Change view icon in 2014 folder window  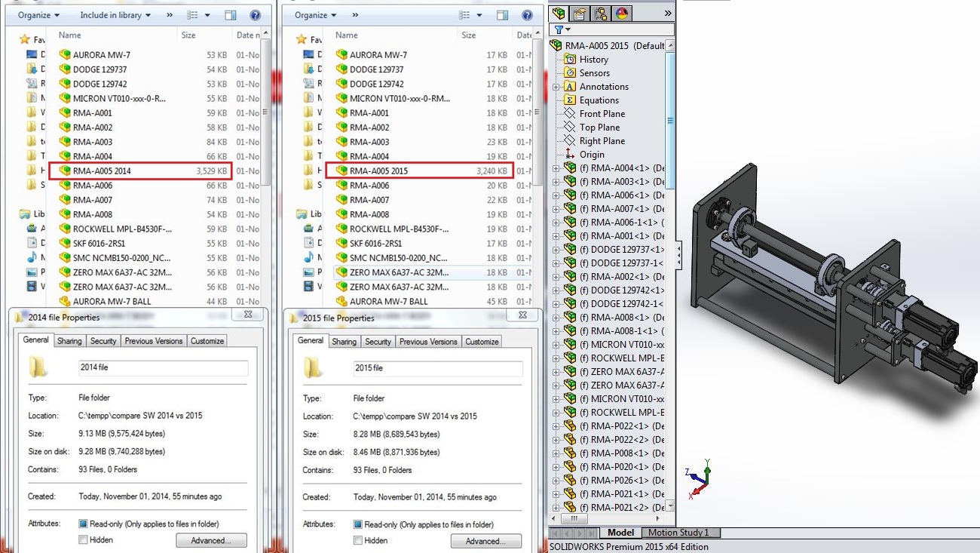(192, 15)
